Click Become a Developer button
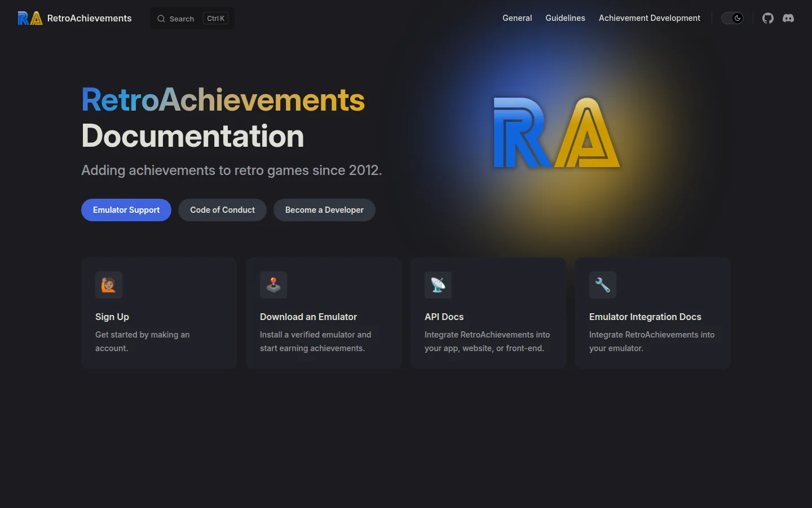This screenshot has width=812, height=508. click(x=324, y=210)
